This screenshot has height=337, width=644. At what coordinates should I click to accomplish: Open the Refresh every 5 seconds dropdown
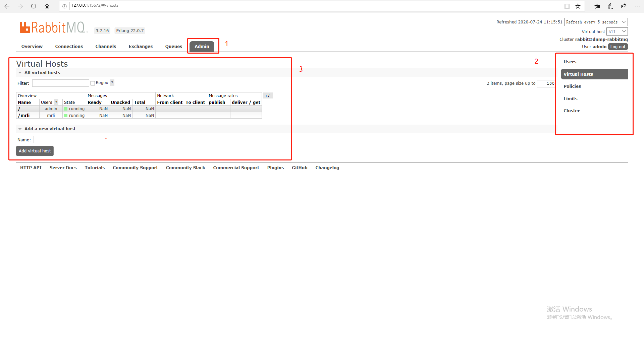tap(596, 22)
